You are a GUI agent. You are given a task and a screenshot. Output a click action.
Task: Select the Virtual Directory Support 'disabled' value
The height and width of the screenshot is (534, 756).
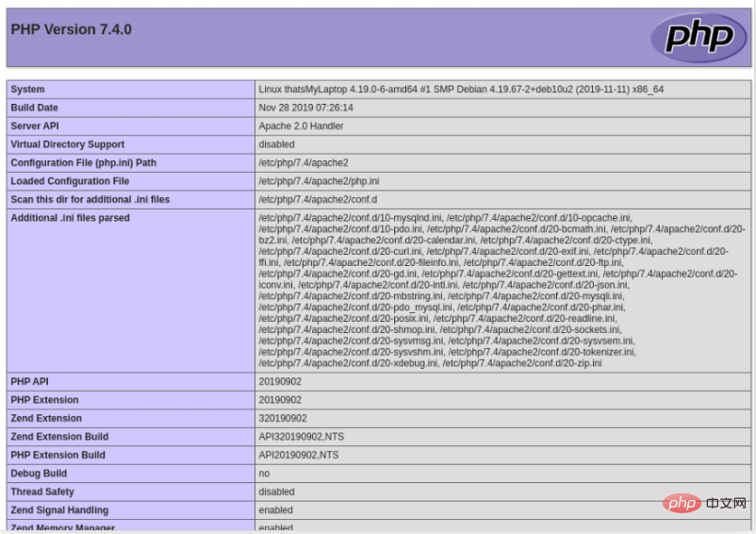[276, 144]
